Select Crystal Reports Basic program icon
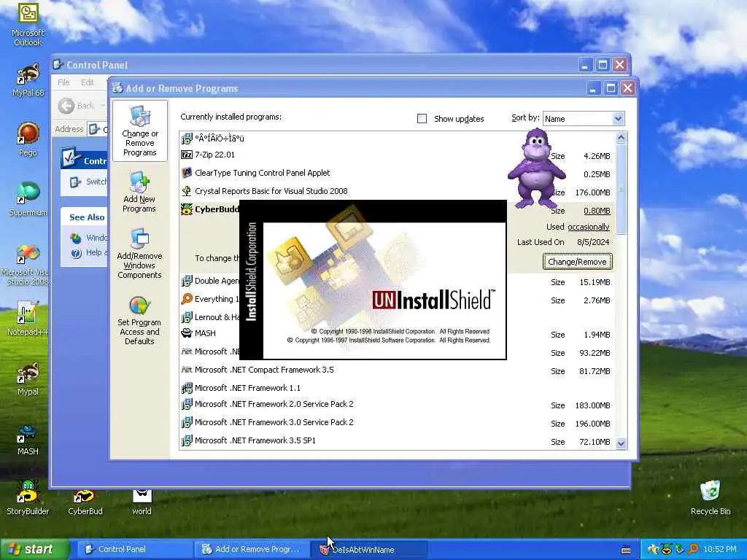 pos(187,191)
